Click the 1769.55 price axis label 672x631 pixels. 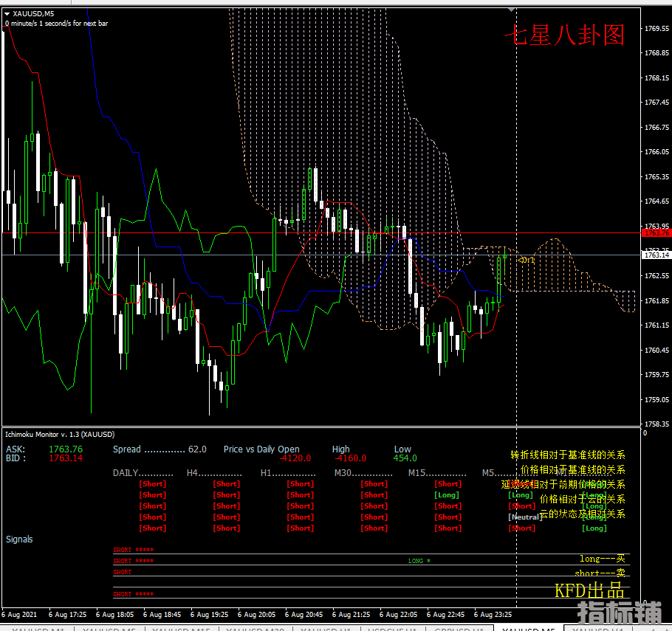click(x=656, y=28)
